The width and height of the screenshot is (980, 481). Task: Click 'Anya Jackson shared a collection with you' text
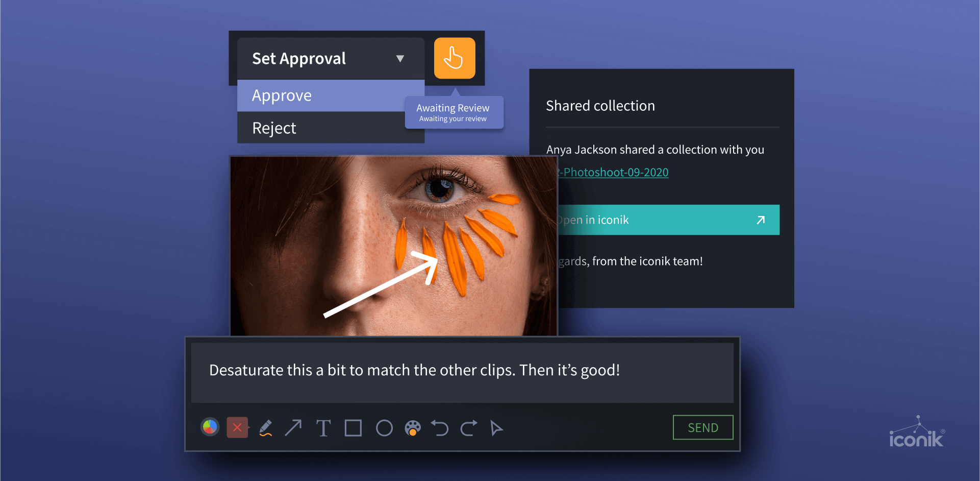click(x=655, y=150)
